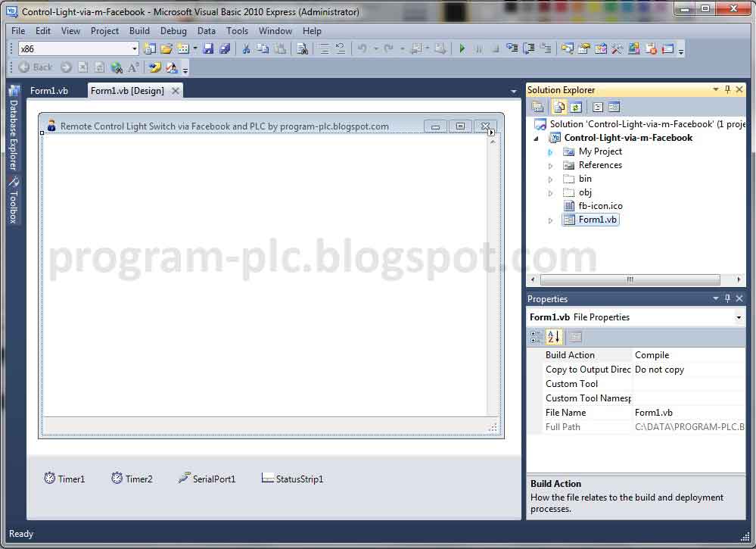Save the current file with the floppy disk icon
The width and height of the screenshot is (756, 549).
pyautogui.click(x=208, y=48)
